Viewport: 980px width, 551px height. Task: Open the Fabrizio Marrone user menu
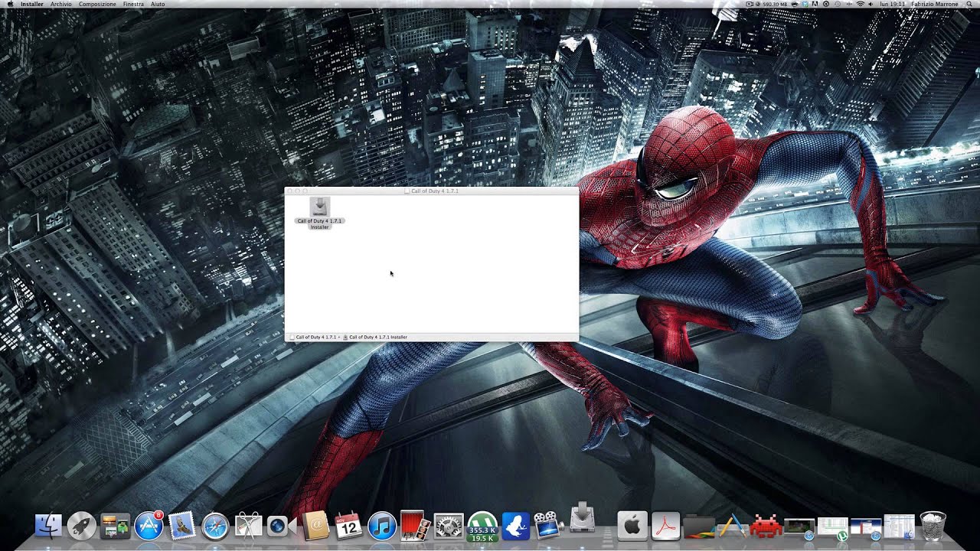tap(935, 4)
